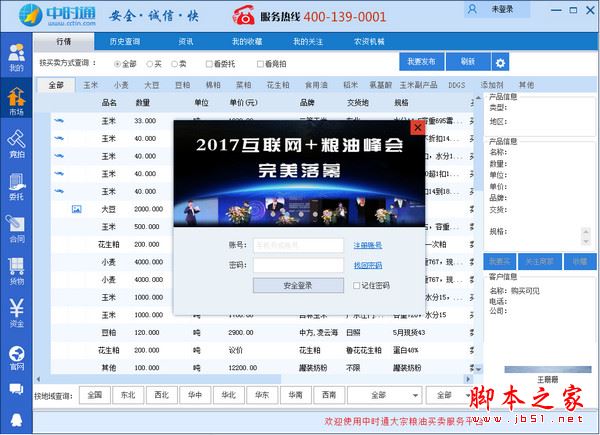Open the 合同 contract sidebar icon
The height and width of the screenshot is (435, 600).
[16, 229]
